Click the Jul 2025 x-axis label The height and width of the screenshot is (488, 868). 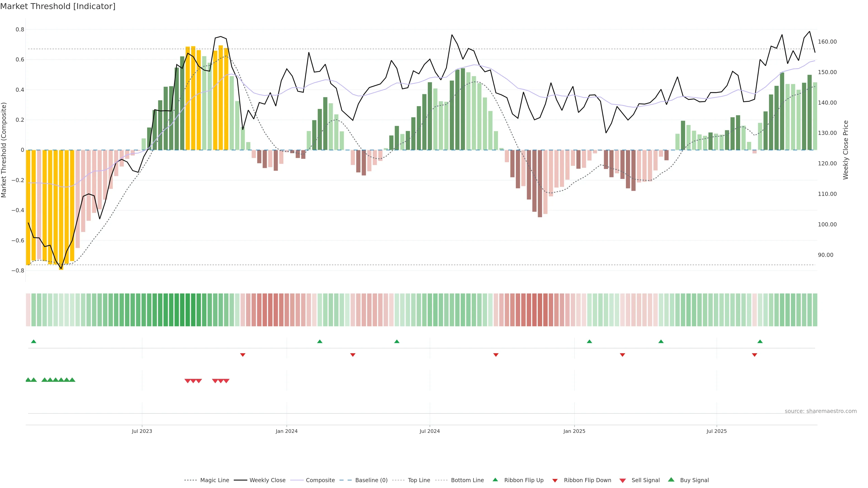(x=716, y=431)
